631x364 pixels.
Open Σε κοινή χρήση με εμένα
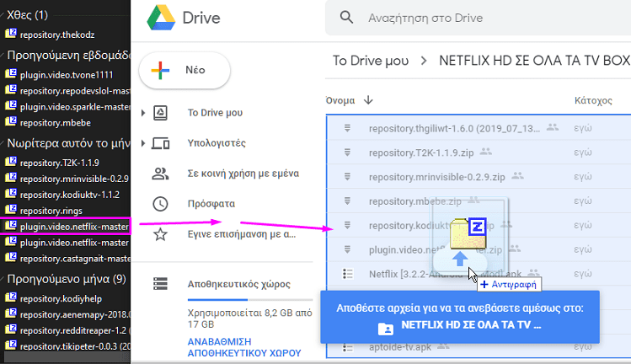[x=243, y=174]
